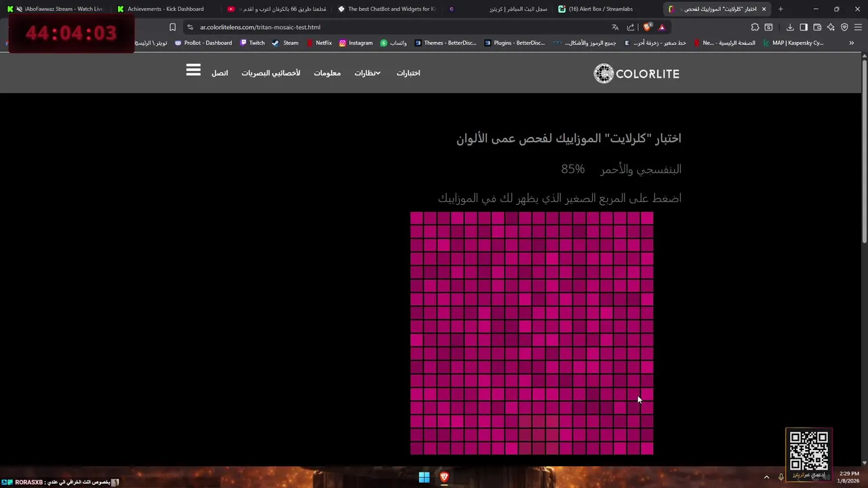
Task: Open Brave Rewards triangle icon
Action: [662, 27]
